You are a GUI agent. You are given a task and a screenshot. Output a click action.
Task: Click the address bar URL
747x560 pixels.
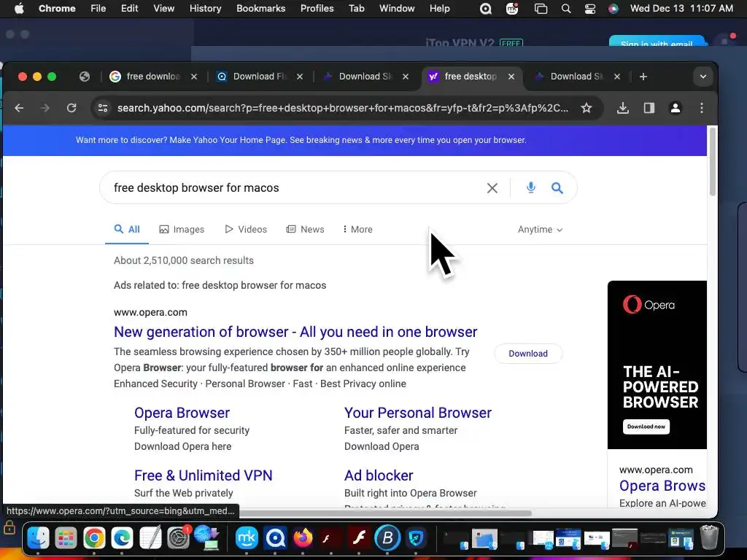click(x=343, y=108)
